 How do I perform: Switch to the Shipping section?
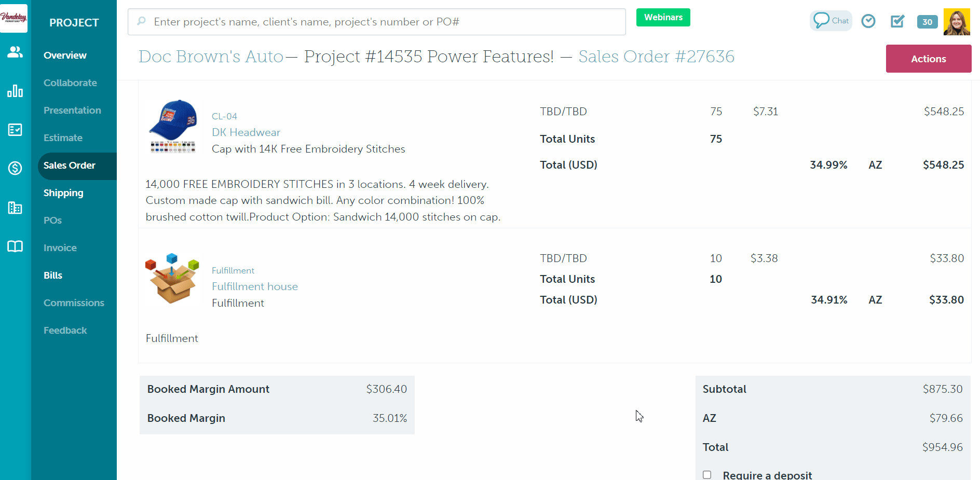click(x=63, y=193)
